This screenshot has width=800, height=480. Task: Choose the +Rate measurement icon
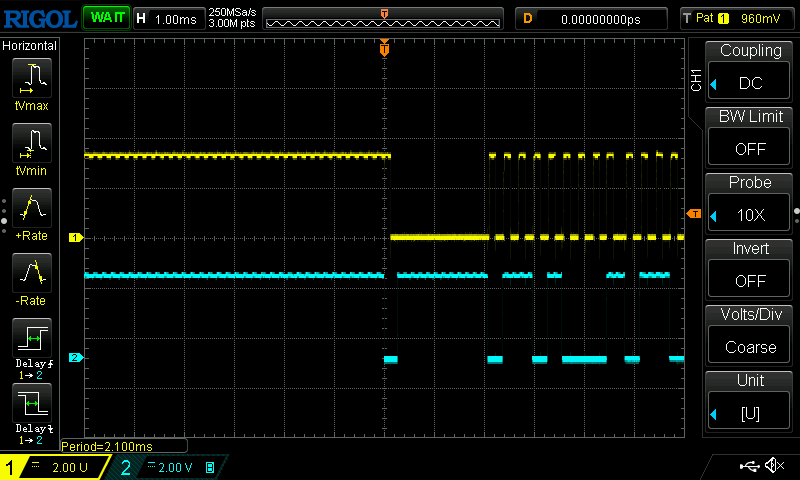coord(31,211)
